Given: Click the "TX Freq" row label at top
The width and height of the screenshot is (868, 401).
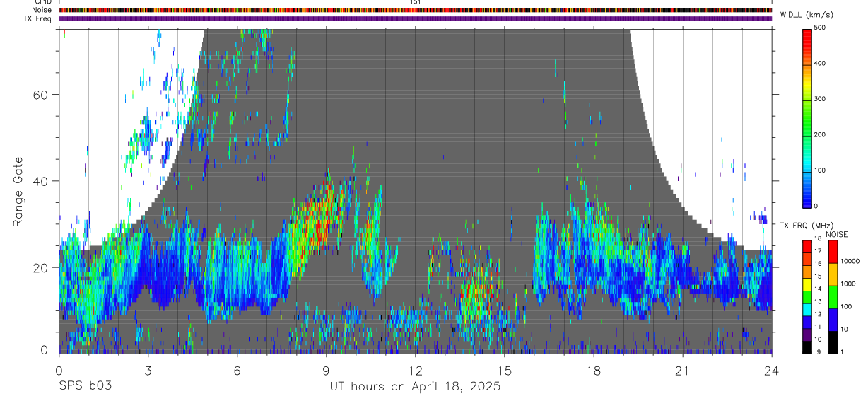Looking at the screenshot, I should [x=39, y=18].
